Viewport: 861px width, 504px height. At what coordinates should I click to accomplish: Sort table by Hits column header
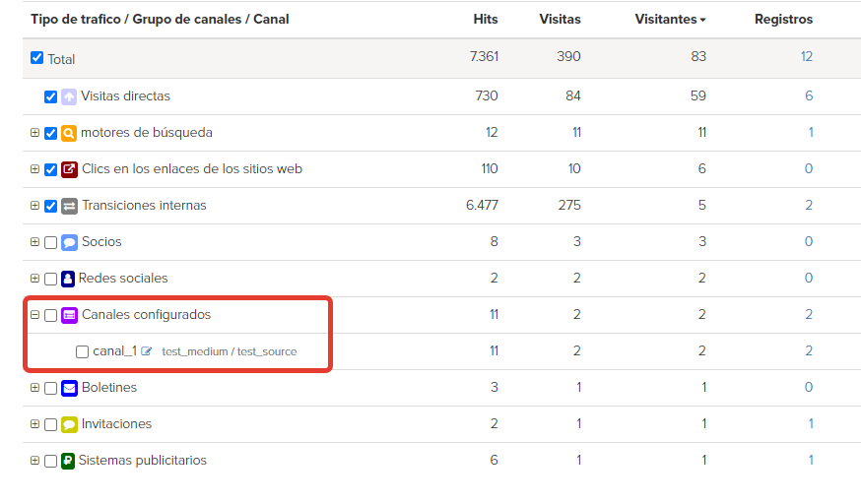point(486,19)
